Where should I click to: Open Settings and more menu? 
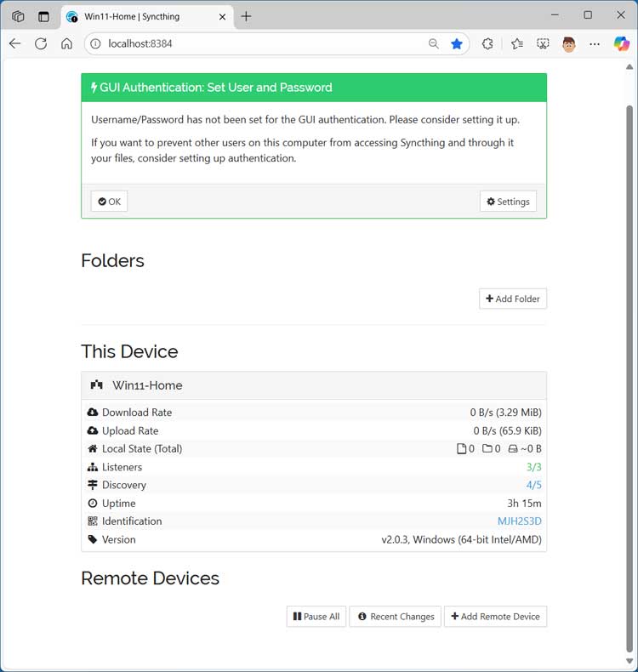595,43
